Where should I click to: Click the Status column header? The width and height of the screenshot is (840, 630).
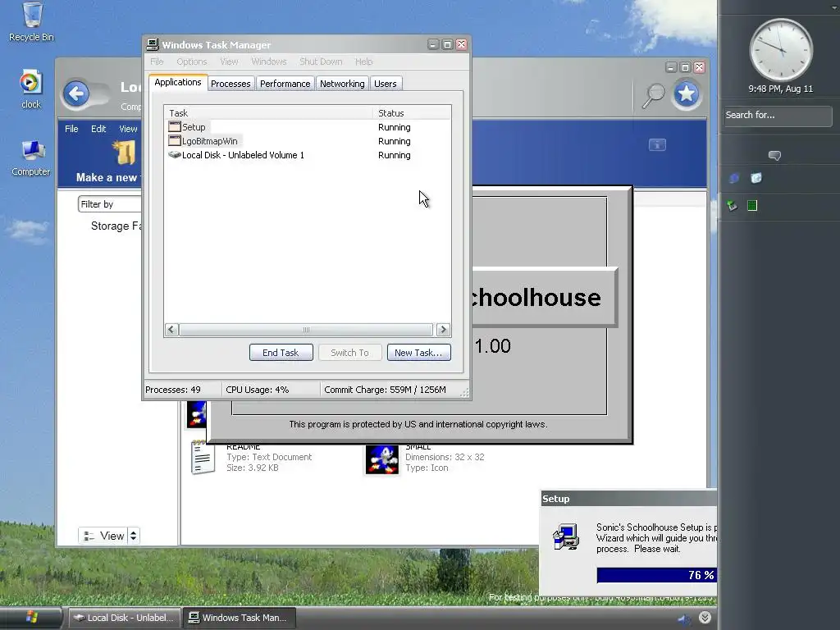(412, 113)
